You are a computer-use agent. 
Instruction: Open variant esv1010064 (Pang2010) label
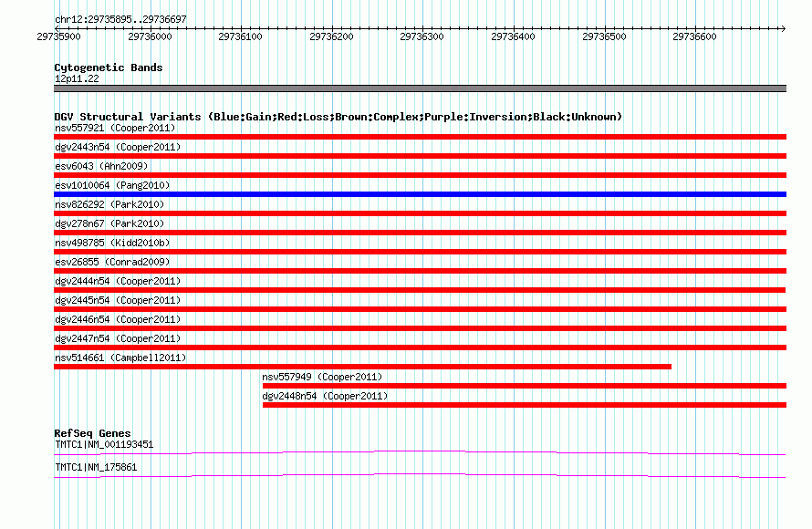[x=112, y=185]
